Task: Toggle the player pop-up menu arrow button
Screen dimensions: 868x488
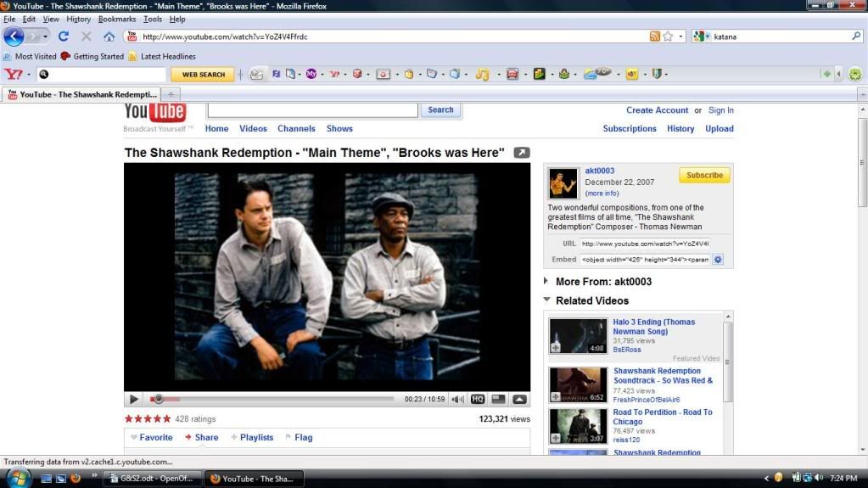Action: click(519, 400)
